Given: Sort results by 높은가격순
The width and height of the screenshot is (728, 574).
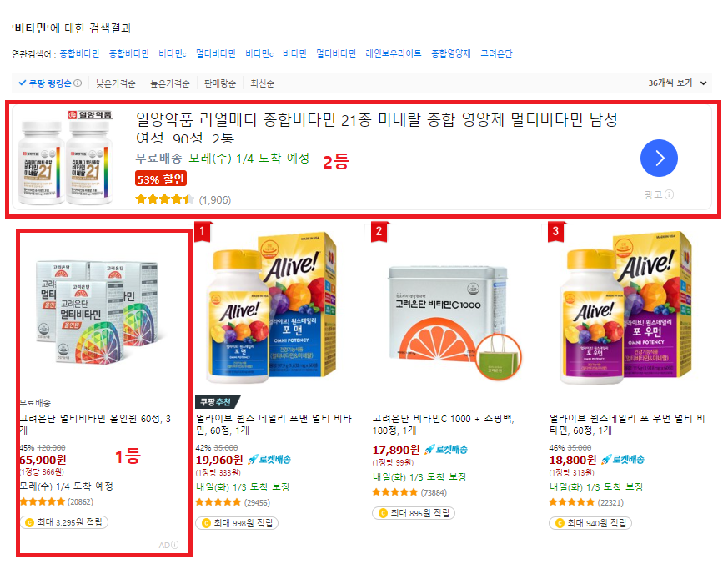Looking at the screenshot, I should [170, 83].
